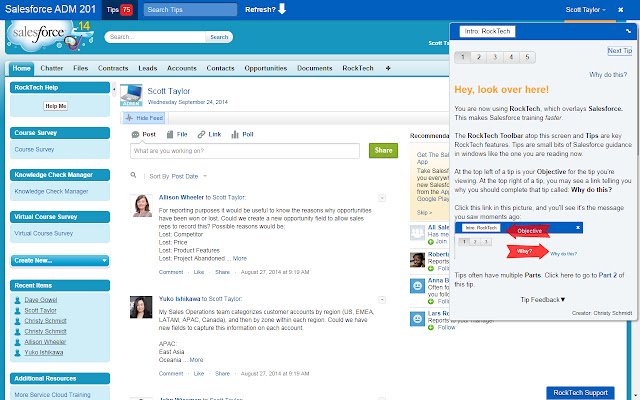Select the Poll option
Viewport: 640px width, 400px height.
(242, 134)
